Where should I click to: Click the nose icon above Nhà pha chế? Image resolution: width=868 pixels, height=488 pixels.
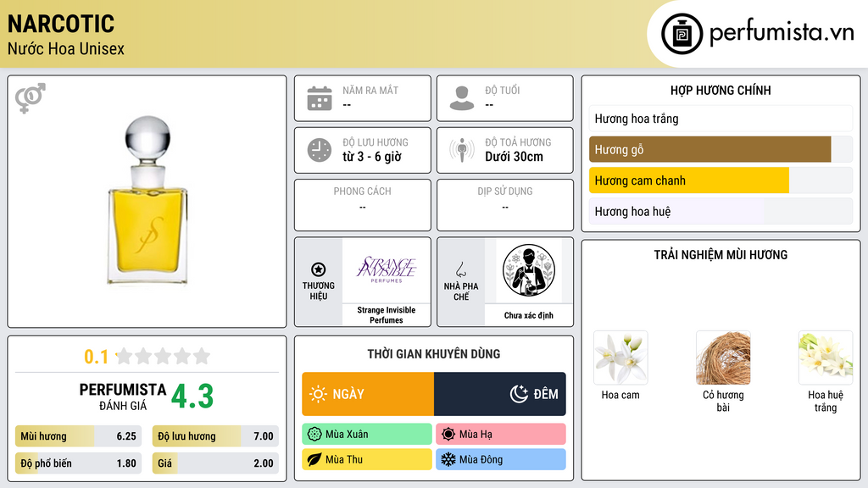[x=460, y=269]
